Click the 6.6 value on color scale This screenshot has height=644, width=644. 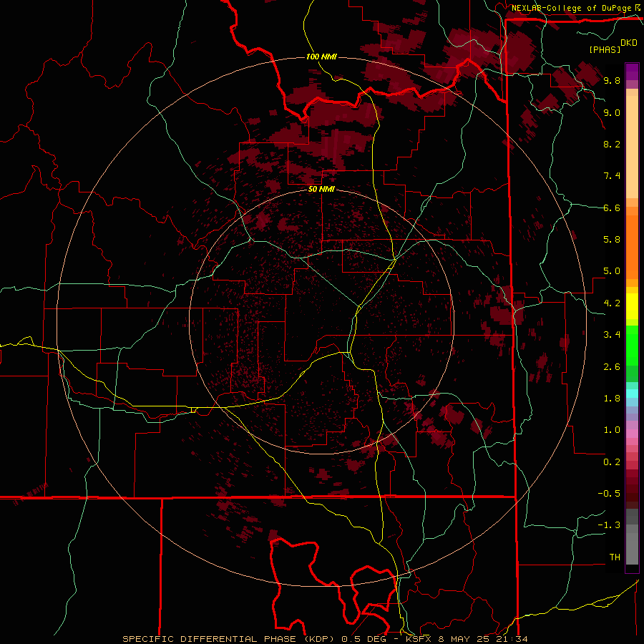[x=612, y=208]
